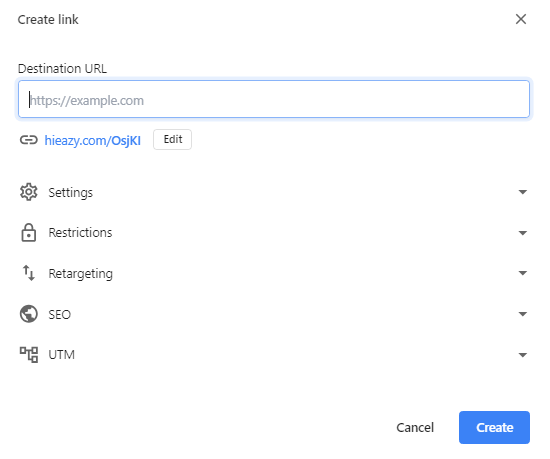Expand the UTM section arrow
This screenshot has height=459, width=550.
coord(523,355)
